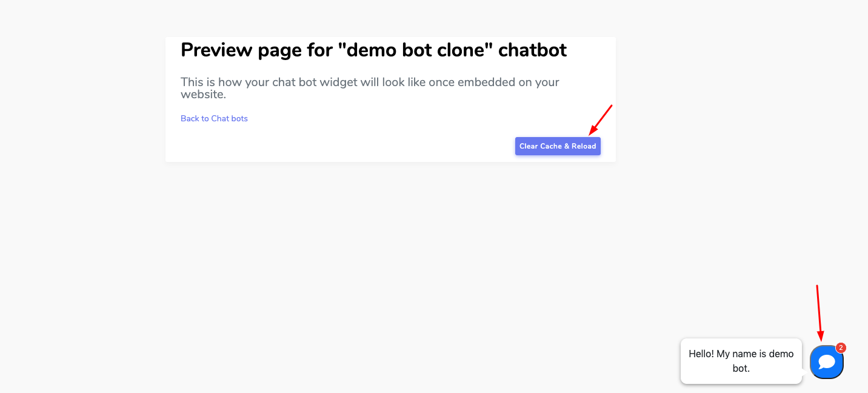Screen dimensions: 868x393
Task: Click the word "chatbot" ending the heading
Action: click(x=532, y=50)
